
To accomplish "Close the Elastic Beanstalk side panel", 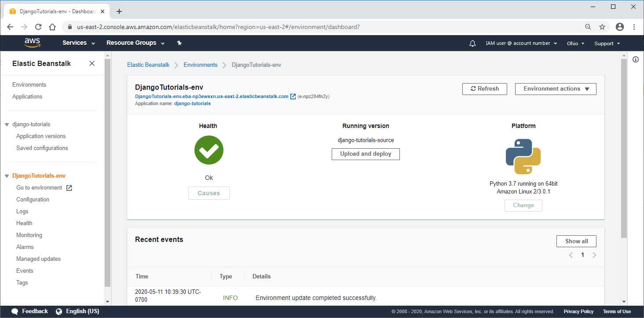I will point(92,63).
